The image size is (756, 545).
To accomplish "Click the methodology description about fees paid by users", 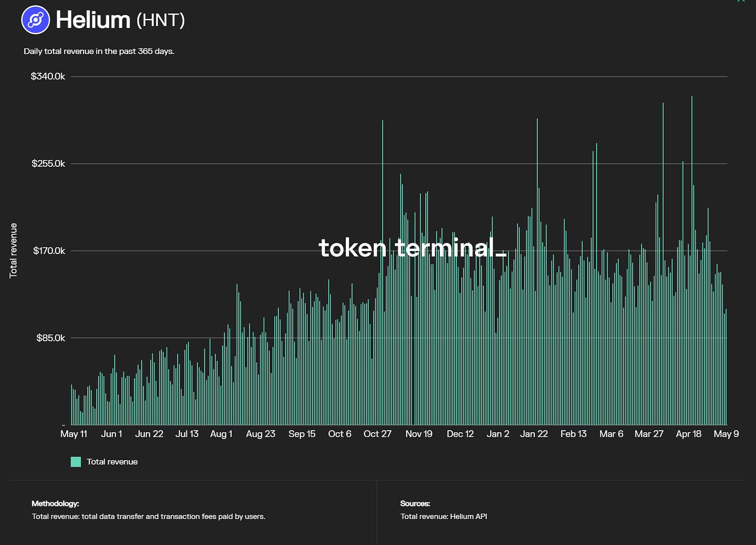I will [148, 516].
